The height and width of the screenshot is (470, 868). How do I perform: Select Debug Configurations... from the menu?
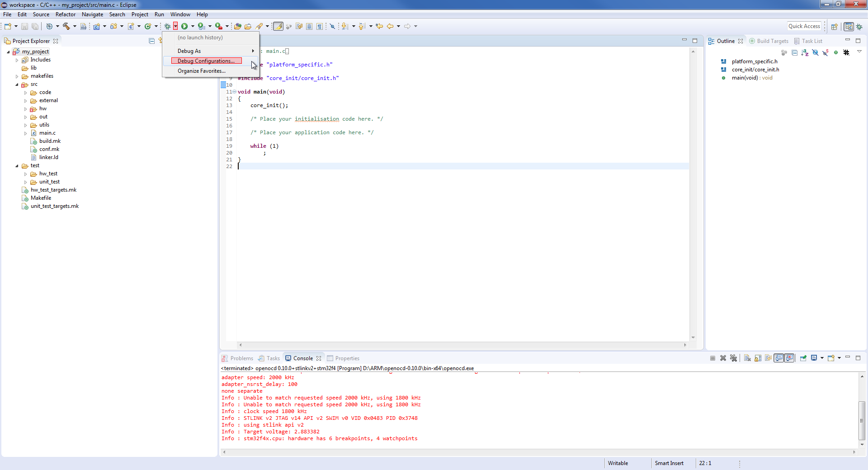coord(206,61)
